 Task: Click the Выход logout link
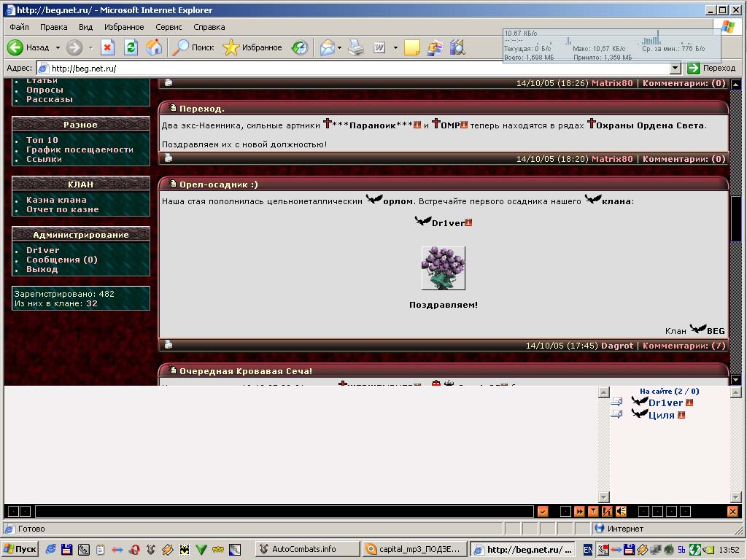point(42,270)
